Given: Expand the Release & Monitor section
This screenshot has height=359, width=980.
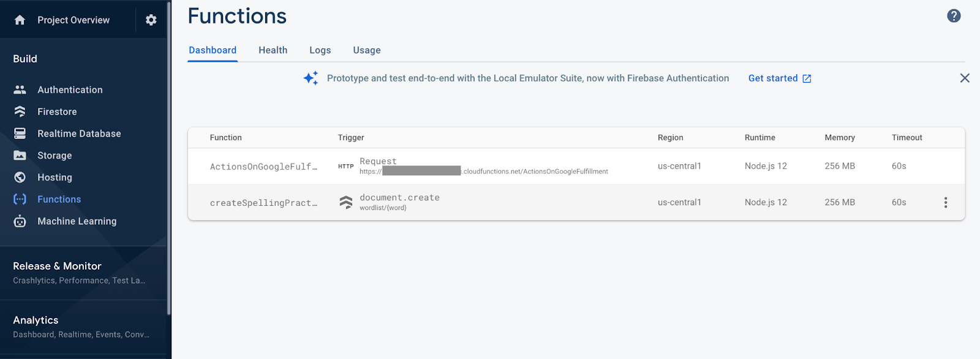Looking at the screenshot, I should click(57, 266).
